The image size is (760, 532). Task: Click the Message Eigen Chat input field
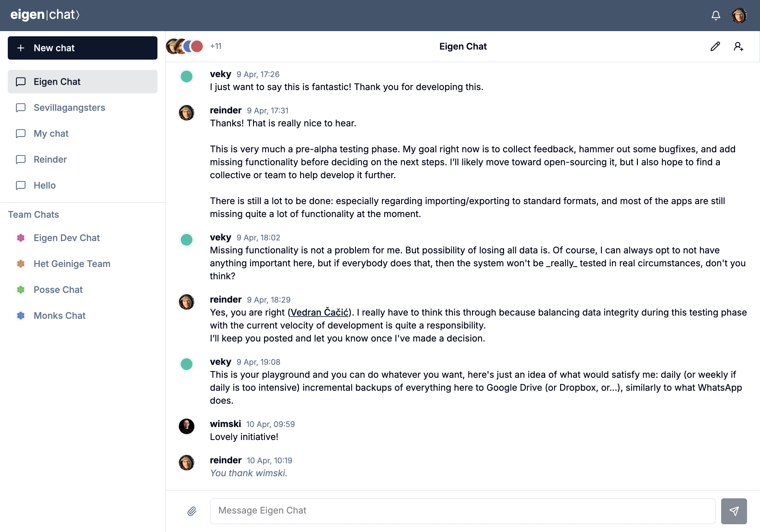[x=462, y=511]
